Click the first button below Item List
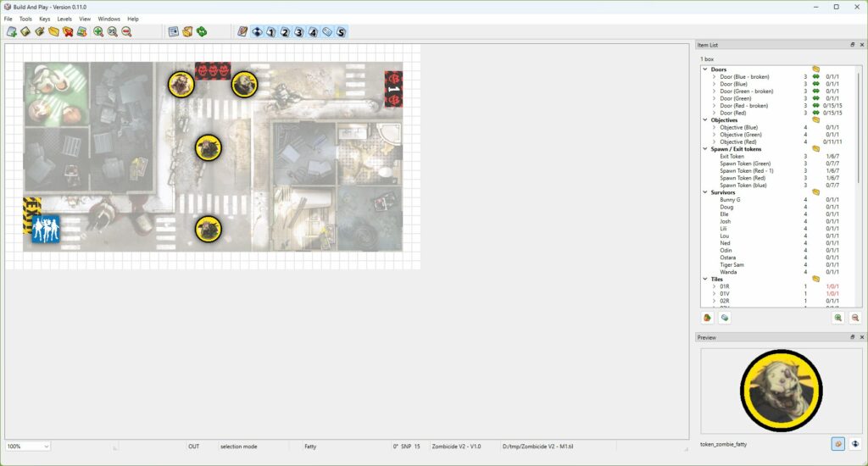This screenshot has width=868, height=466. click(x=708, y=318)
